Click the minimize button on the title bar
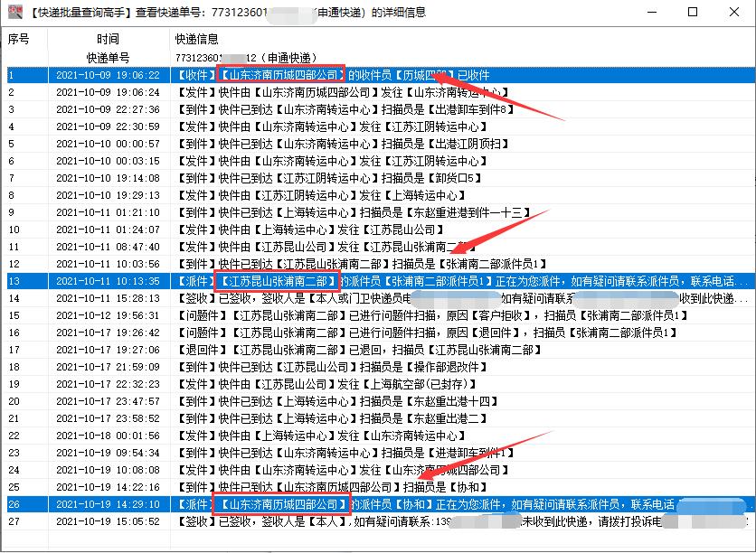Viewport: 756px width, 553px height. (x=649, y=13)
